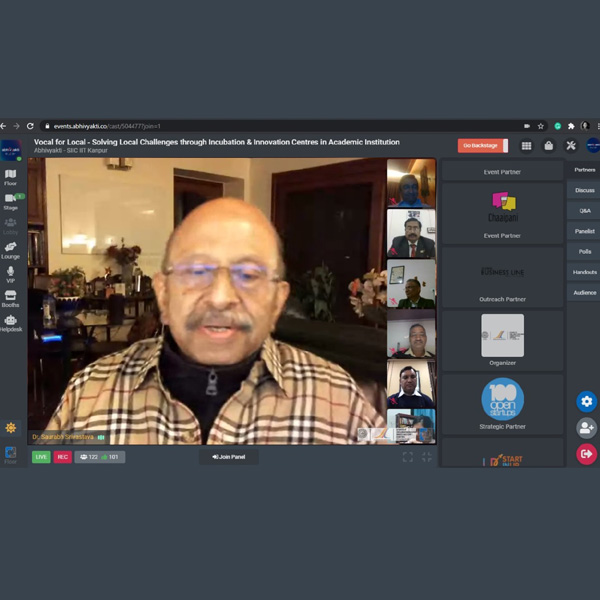The image size is (600, 600).
Task: Open the Q&A tab
Action: pos(584,211)
